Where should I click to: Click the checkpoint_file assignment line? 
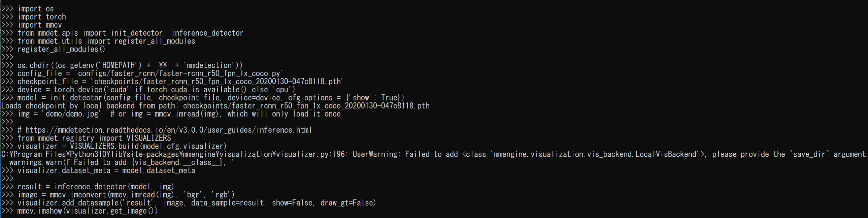point(180,82)
